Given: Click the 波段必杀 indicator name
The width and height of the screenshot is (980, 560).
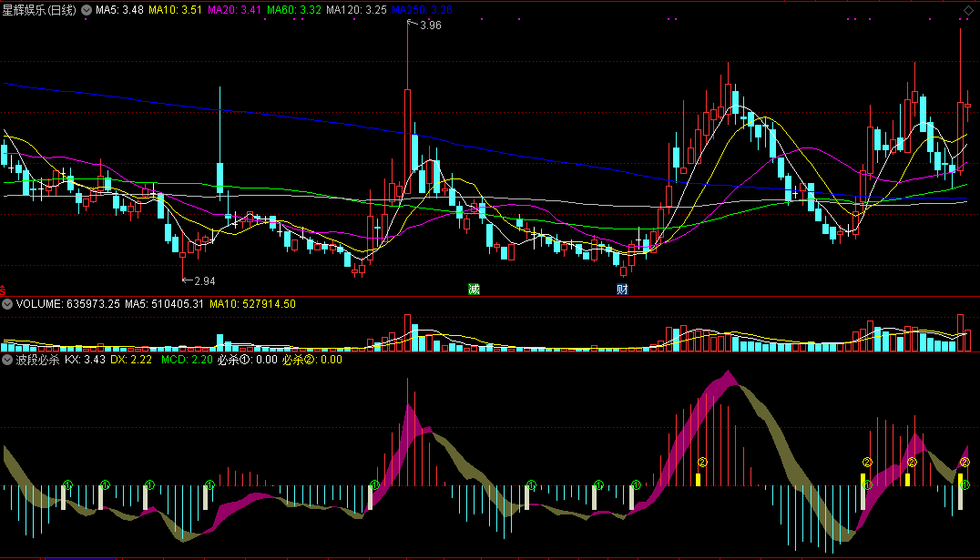Looking at the screenshot, I should point(37,360).
